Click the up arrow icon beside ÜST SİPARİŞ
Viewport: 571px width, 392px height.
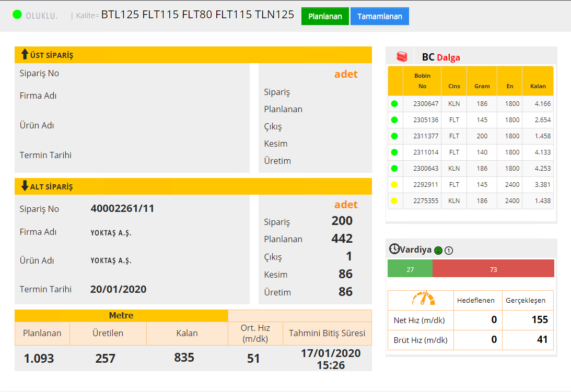point(25,54)
